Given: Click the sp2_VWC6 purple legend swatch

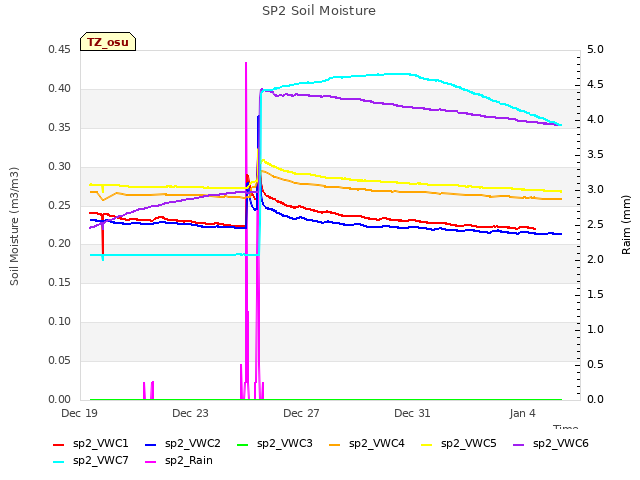Looking at the screenshot, I should tap(518, 444).
